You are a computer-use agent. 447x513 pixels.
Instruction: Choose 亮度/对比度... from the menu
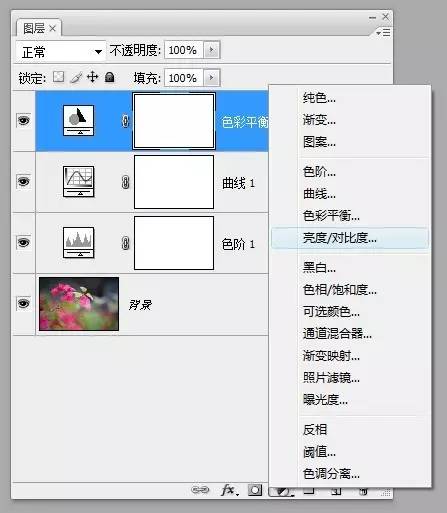point(350,238)
